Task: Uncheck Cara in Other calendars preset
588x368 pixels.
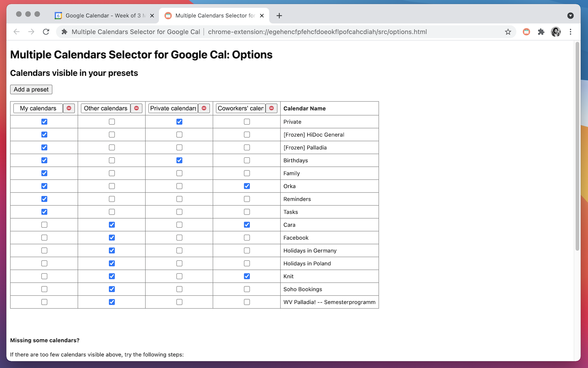Action: pos(112,225)
